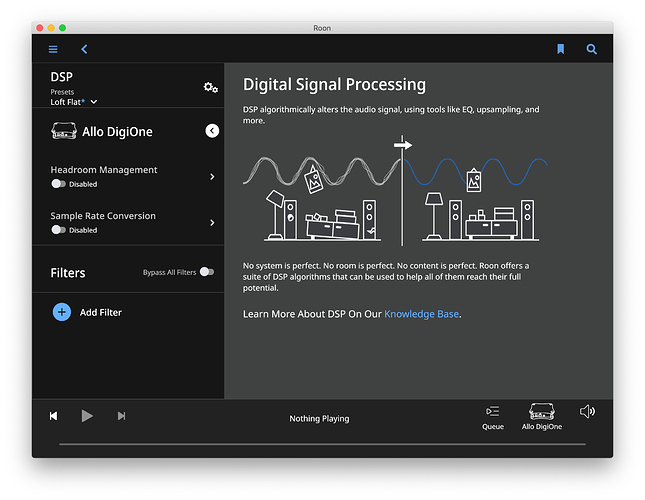
Task: Click the DSP room illustration image
Action: pos(395,190)
